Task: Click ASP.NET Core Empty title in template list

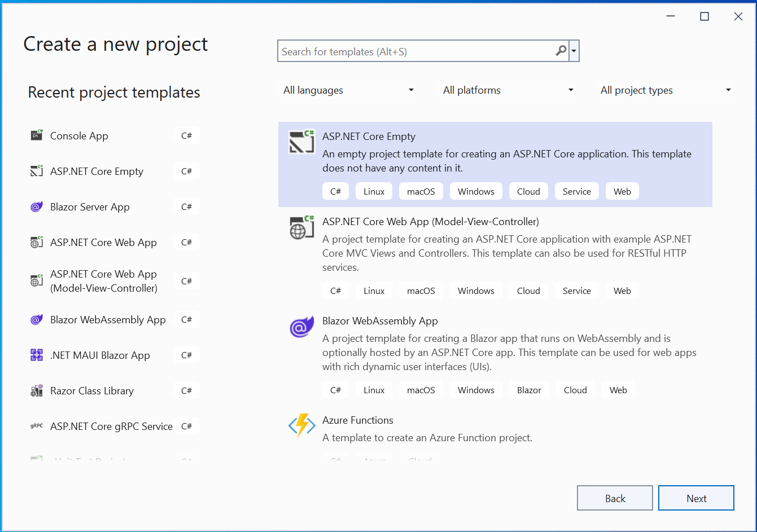Action: point(369,136)
